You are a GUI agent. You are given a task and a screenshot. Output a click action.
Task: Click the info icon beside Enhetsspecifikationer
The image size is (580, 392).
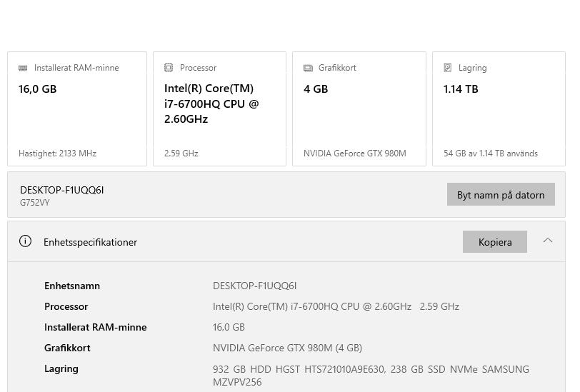(x=25, y=241)
